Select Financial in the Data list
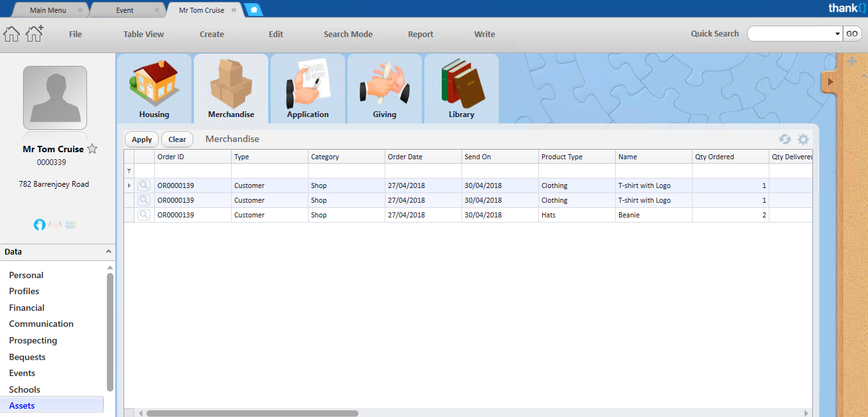 [27, 308]
